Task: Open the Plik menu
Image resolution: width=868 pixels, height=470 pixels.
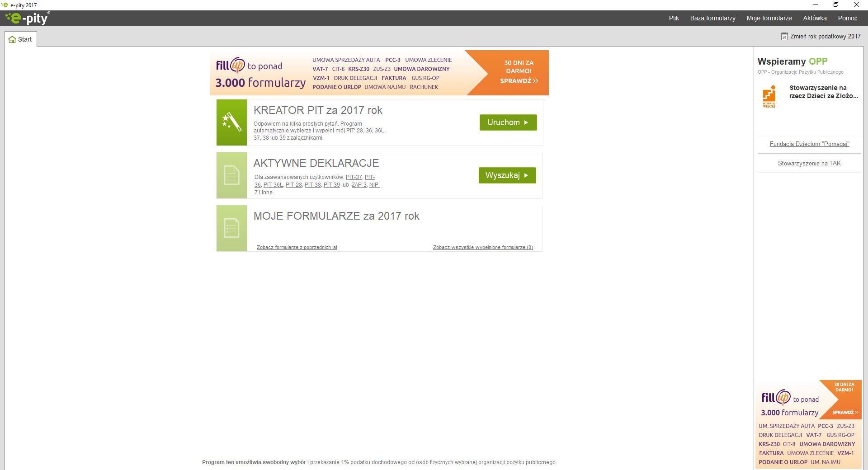Action: click(674, 18)
